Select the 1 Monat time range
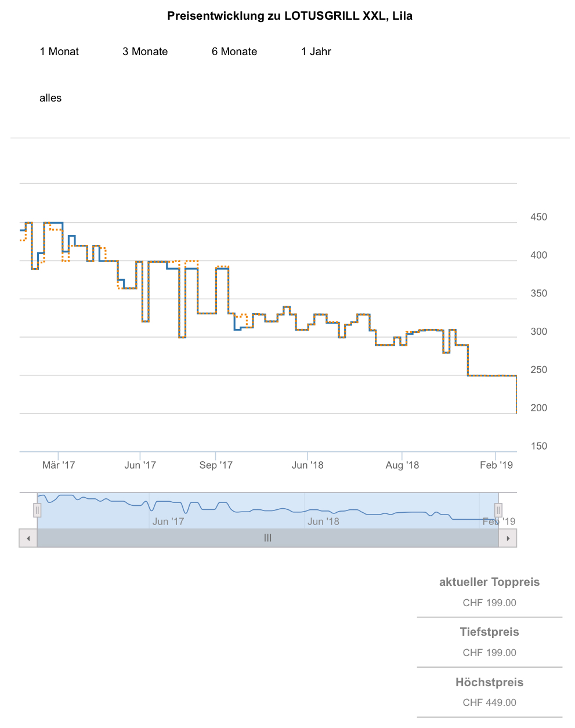The width and height of the screenshot is (575, 728). tap(59, 52)
